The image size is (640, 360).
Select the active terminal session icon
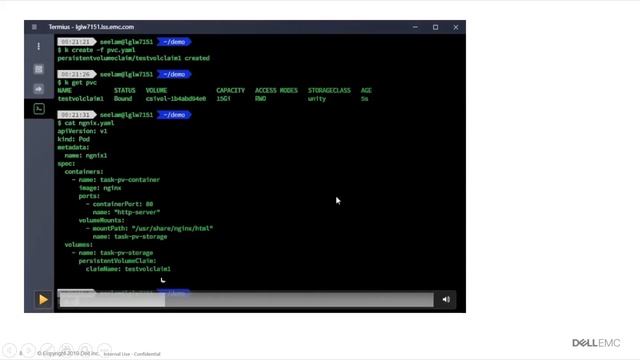click(x=39, y=109)
